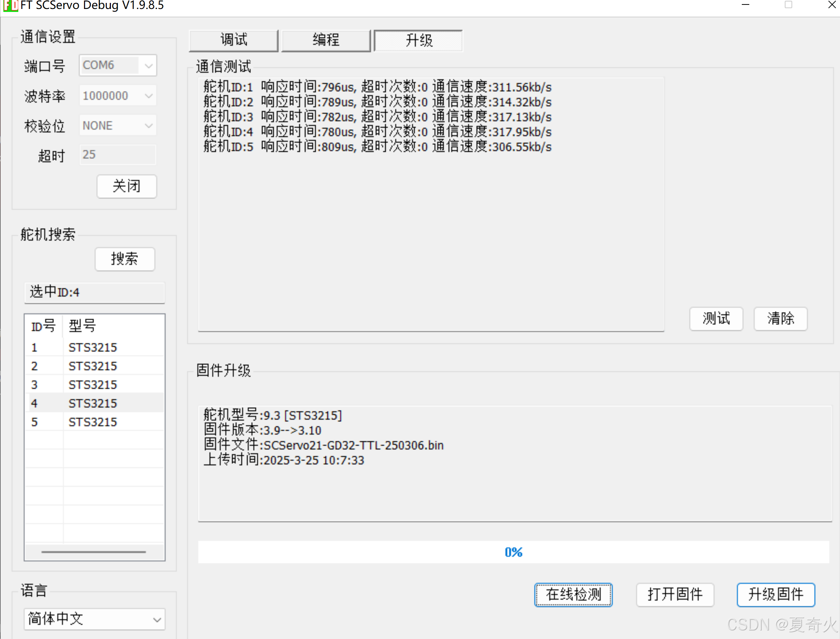This screenshot has width=840, height=639.
Task: Switch to the 编程 tab
Action: point(326,40)
